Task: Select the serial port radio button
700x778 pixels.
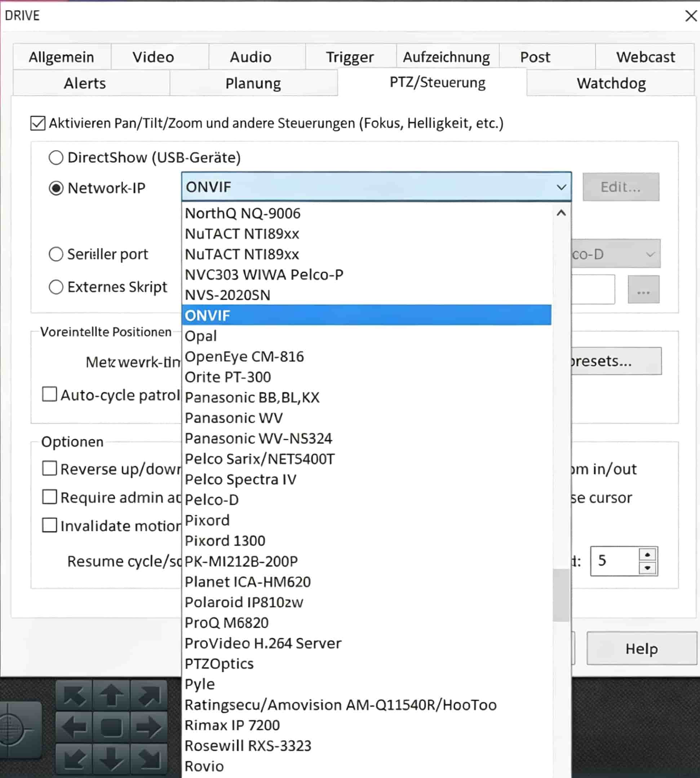Action: click(56, 254)
